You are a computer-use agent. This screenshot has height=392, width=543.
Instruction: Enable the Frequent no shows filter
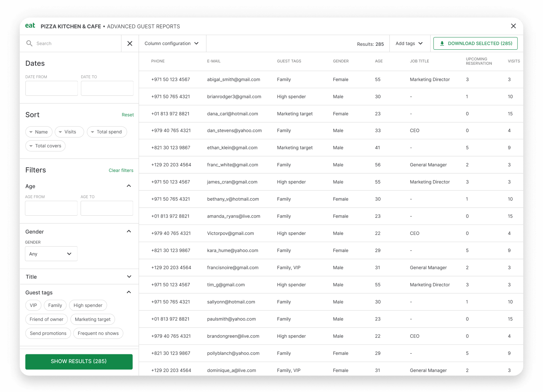(x=98, y=333)
